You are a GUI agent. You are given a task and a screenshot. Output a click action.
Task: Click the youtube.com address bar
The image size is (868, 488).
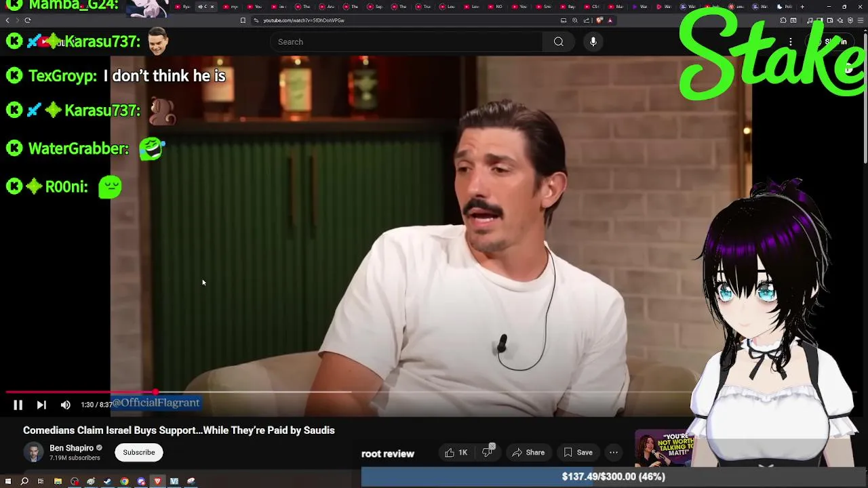407,20
